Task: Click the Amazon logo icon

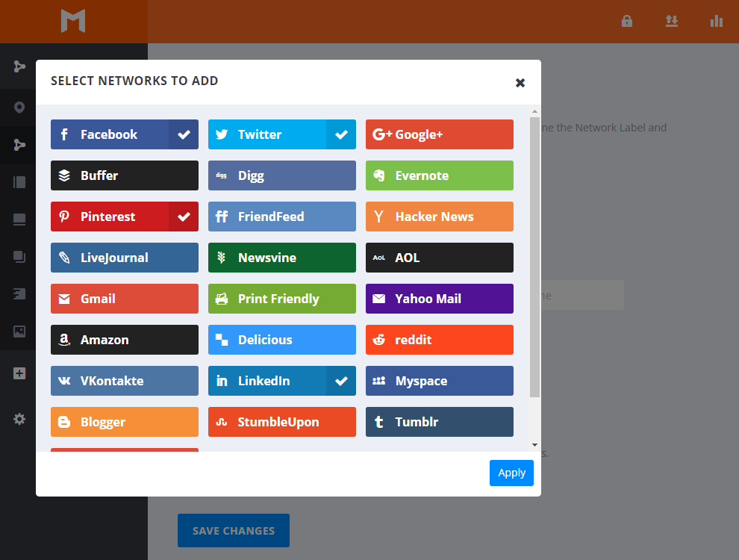Action: click(65, 340)
